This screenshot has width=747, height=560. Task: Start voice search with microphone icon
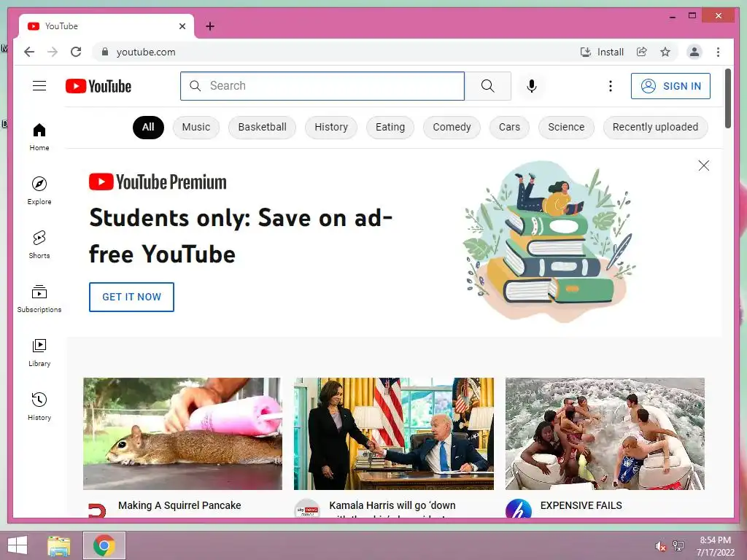(x=532, y=86)
